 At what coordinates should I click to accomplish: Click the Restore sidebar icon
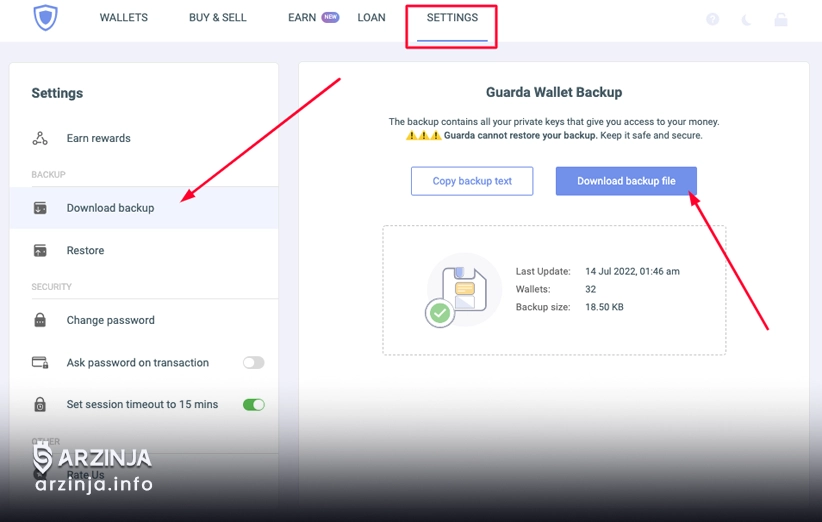pyautogui.click(x=40, y=251)
